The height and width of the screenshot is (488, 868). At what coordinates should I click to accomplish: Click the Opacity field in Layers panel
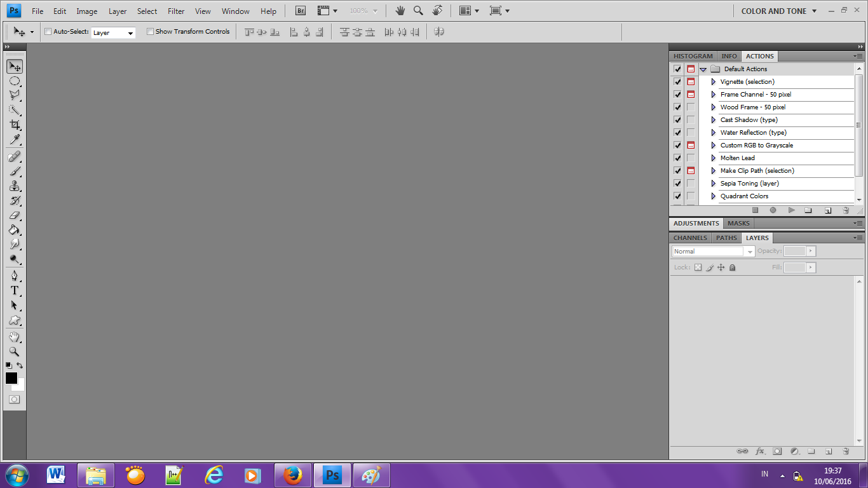click(795, 251)
